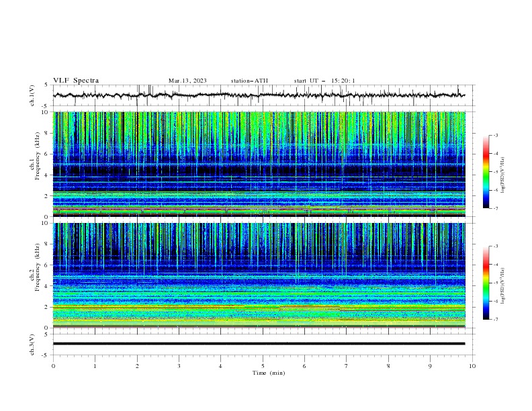Click inside the ch.1 spectrogram panel
This screenshot has height=411, width=532.
[x=259, y=164]
